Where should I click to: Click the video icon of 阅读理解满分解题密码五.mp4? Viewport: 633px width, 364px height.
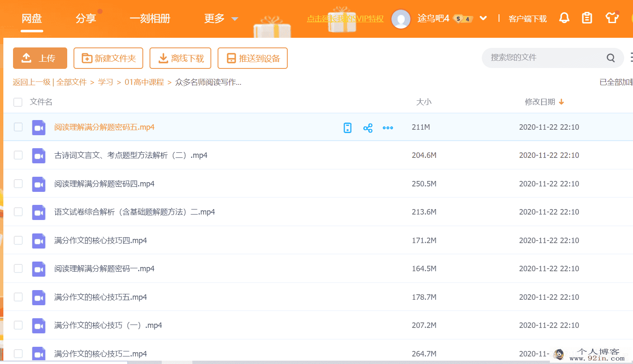[39, 128]
